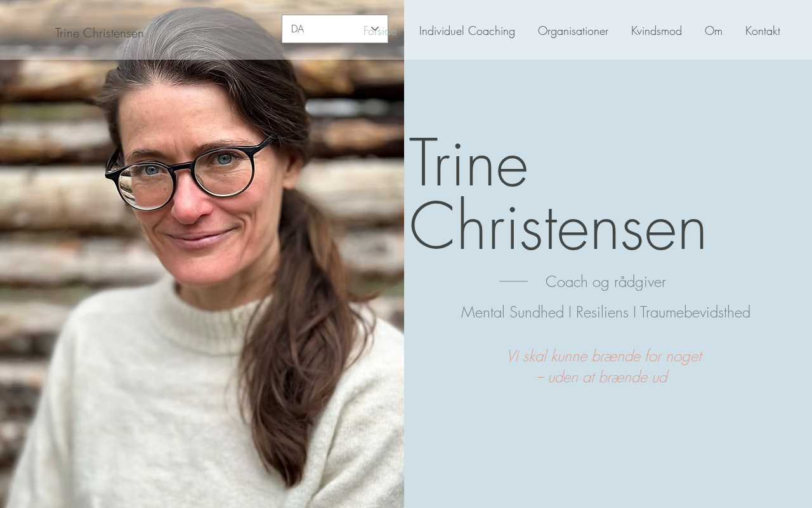This screenshot has width=812, height=508.
Task: Open the Om page
Action: coord(714,30)
